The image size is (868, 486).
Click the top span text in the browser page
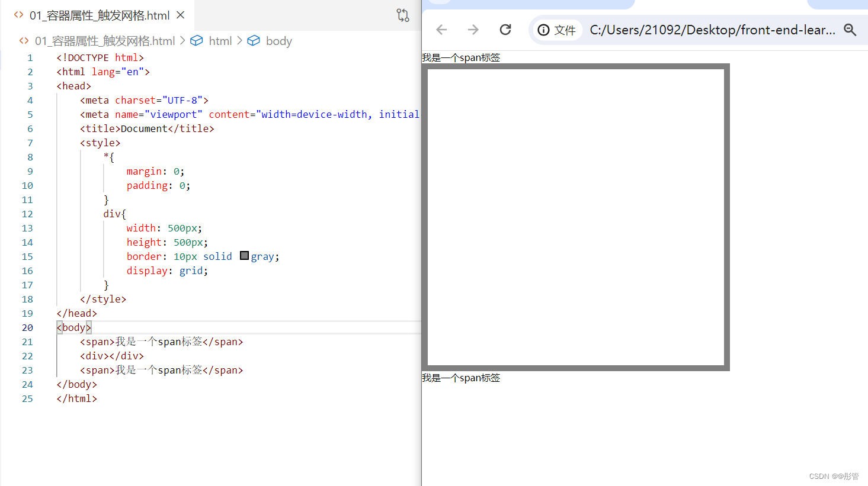tap(461, 57)
